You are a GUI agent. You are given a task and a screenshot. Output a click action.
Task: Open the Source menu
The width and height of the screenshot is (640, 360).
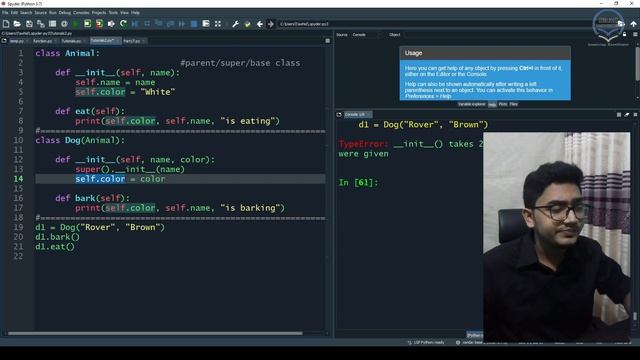pyautogui.click(x=40, y=13)
